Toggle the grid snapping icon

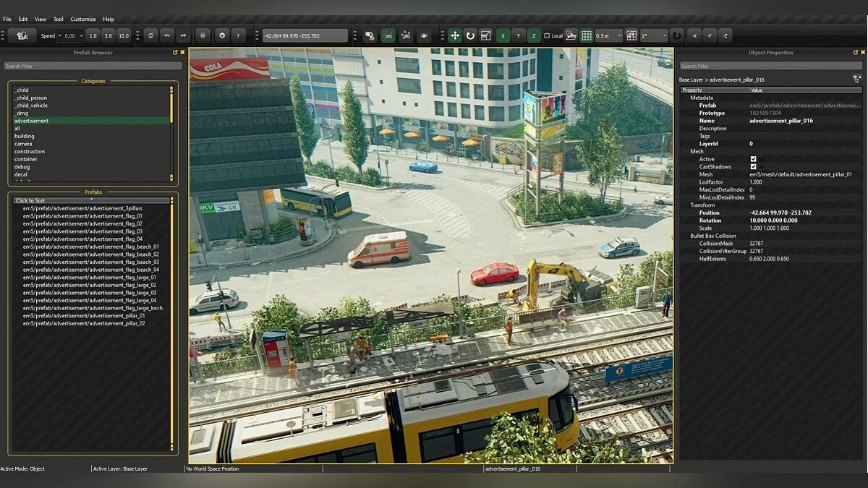pyautogui.click(x=587, y=35)
